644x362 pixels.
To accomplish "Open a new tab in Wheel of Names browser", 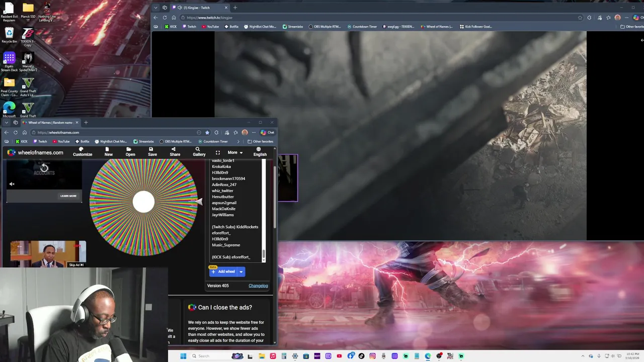I will pos(86,122).
